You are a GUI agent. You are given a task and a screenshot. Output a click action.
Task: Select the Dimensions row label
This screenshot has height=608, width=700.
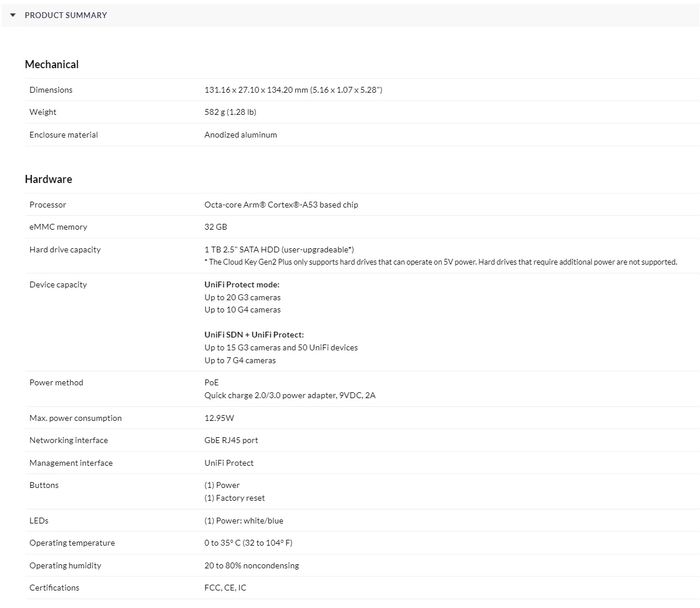click(x=51, y=90)
